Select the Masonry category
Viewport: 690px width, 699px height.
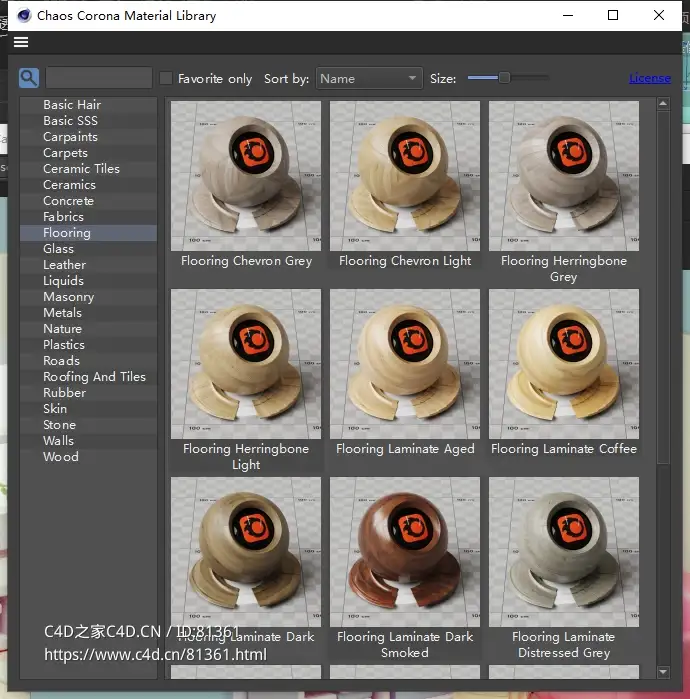(88, 297)
